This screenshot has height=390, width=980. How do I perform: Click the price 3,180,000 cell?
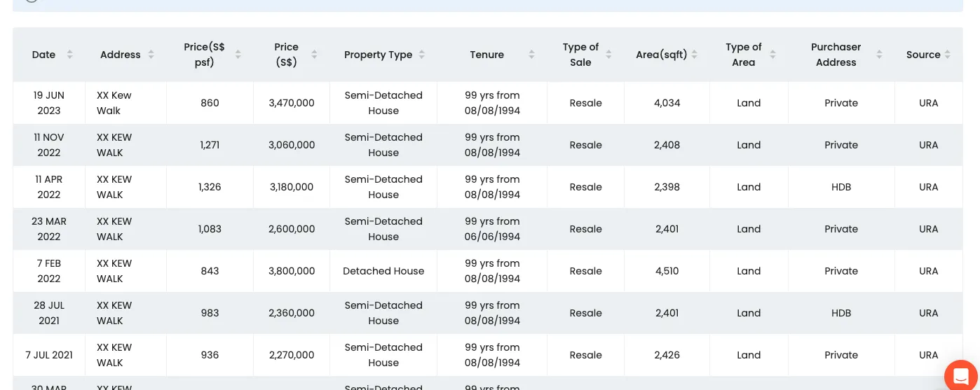tap(292, 187)
